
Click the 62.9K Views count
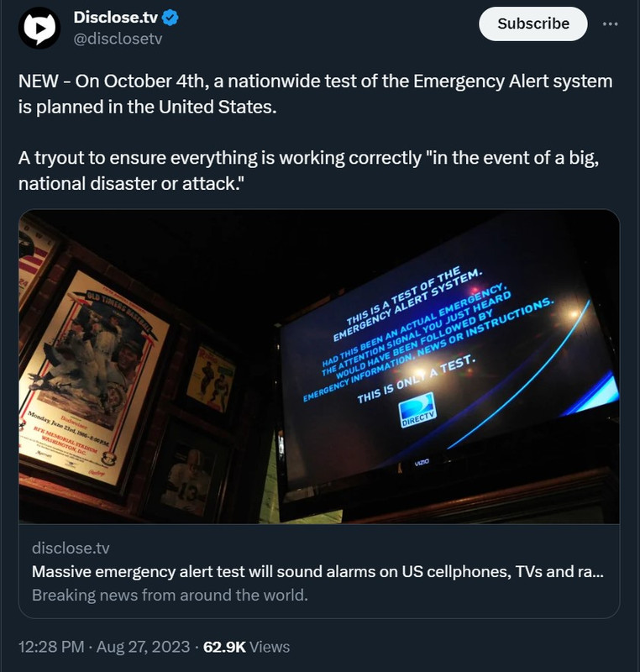(x=246, y=646)
